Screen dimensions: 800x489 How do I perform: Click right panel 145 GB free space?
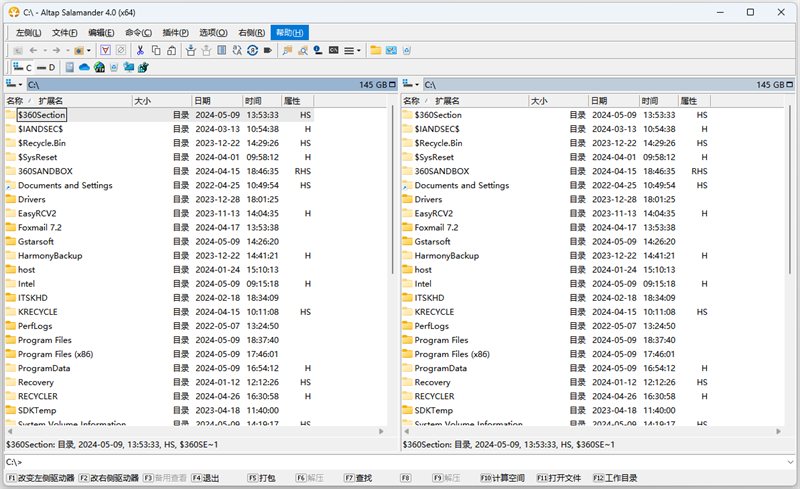pos(770,84)
